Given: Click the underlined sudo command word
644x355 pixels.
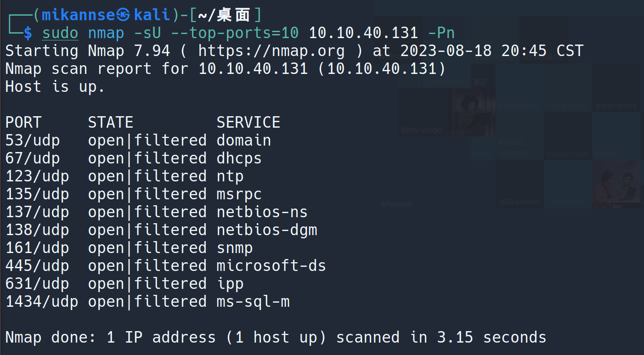Looking at the screenshot, I should tap(60, 33).
